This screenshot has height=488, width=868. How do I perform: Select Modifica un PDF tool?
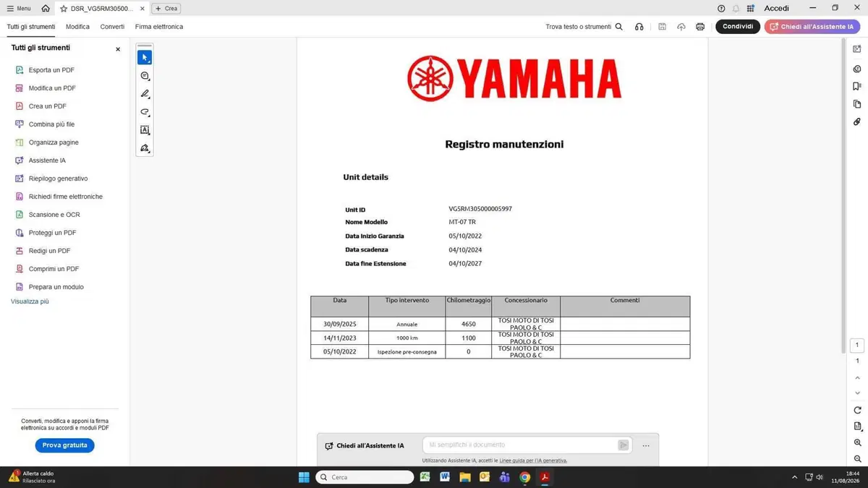(x=52, y=88)
